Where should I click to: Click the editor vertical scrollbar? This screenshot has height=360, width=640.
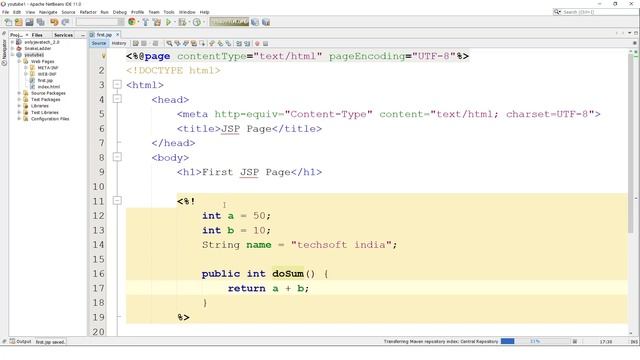[630, 143]
